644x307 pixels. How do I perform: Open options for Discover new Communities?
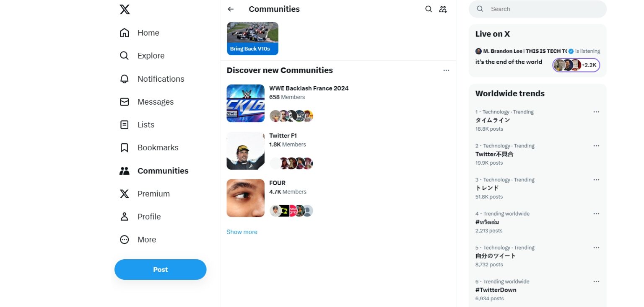[446, 70]
